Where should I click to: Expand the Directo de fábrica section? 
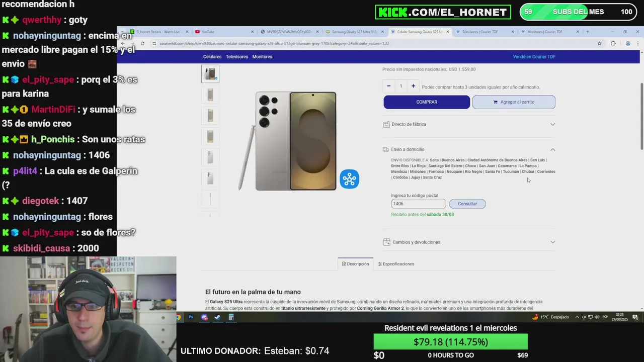(552, 124)
